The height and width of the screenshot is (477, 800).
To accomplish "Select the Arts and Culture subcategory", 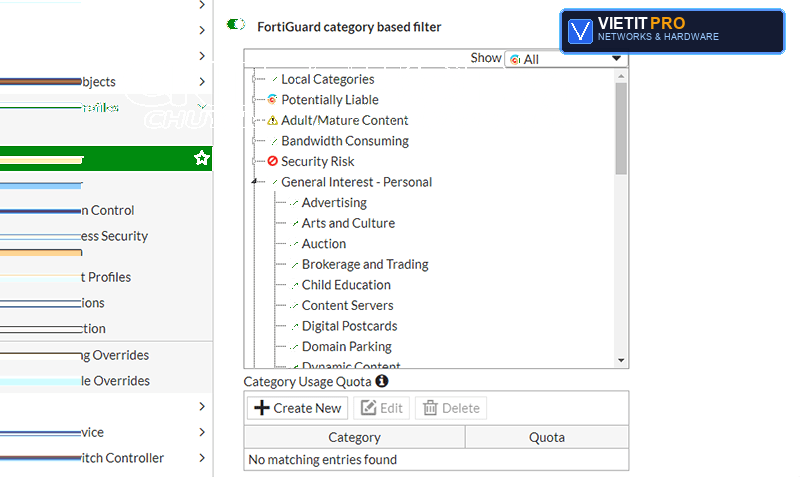I will pyautogui.click(x=348, y=223).
